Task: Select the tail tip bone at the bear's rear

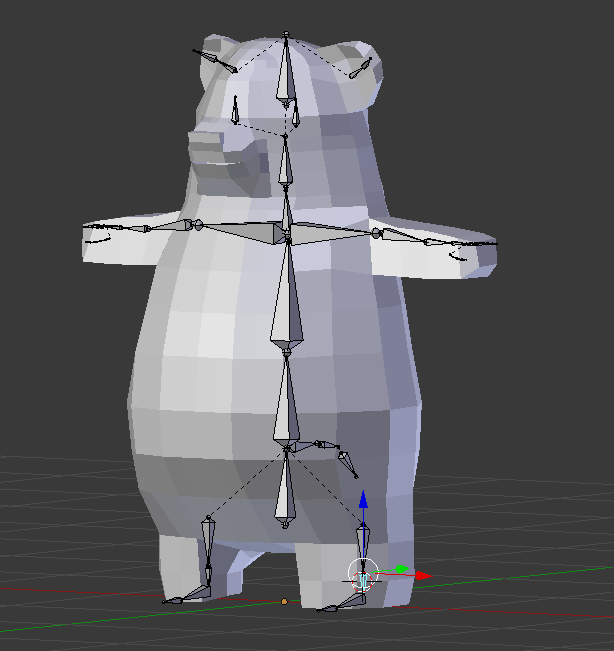Action: [347, 464]
